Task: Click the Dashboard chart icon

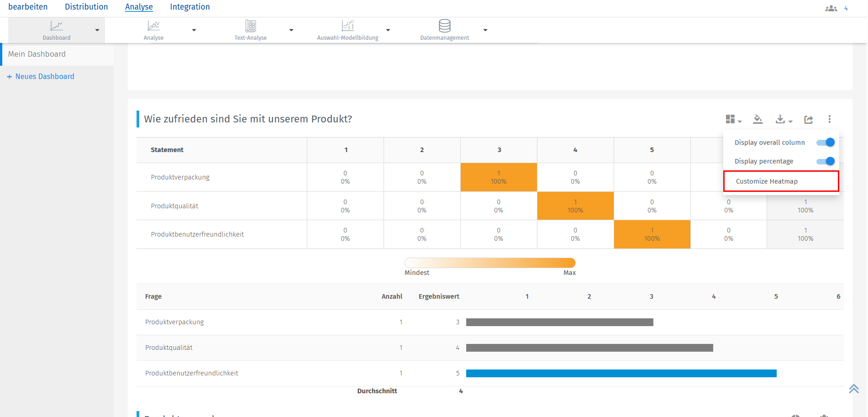Action: point(57,26)
